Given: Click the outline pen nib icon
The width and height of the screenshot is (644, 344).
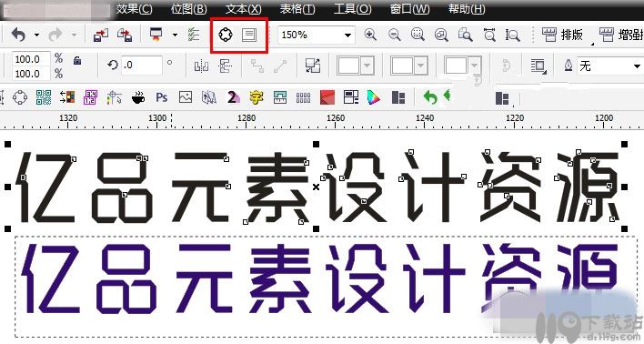Looking at the screenshot, I should click(x=569, y=66).
